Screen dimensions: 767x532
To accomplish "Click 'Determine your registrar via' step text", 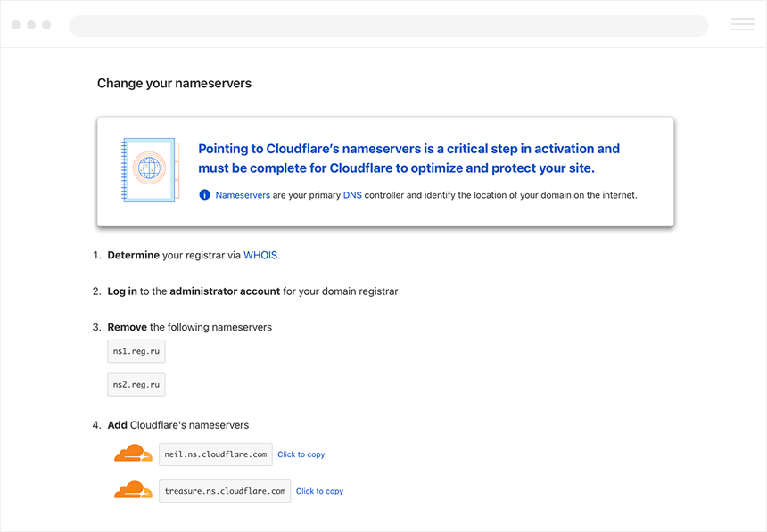I will (x=174, y=255).
